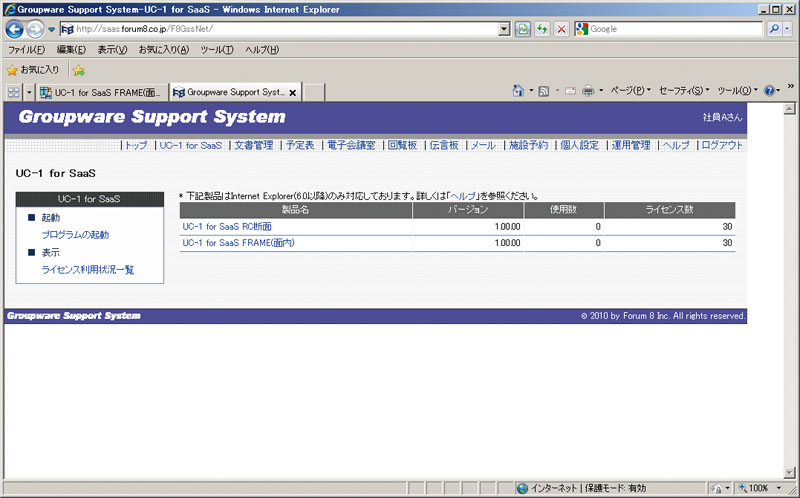Expand command bar overflow chevron
The image size is (800, 498).
pos(791,86)
